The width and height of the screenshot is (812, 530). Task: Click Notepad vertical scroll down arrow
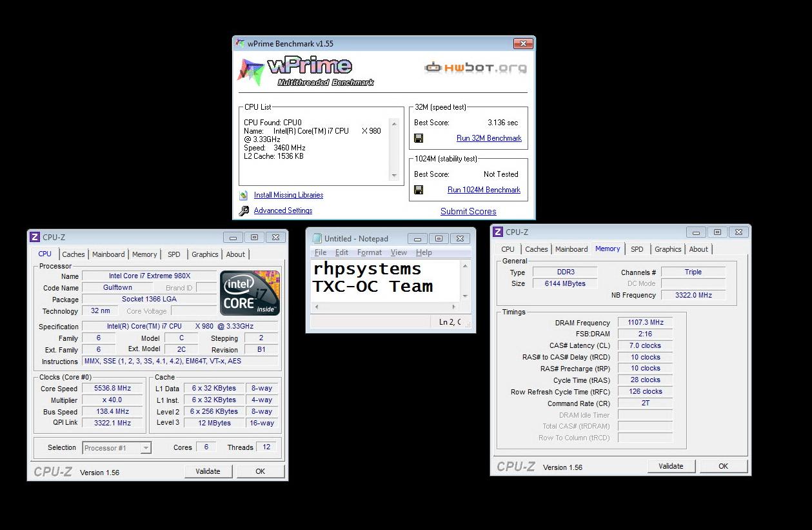tap(466, 295)
